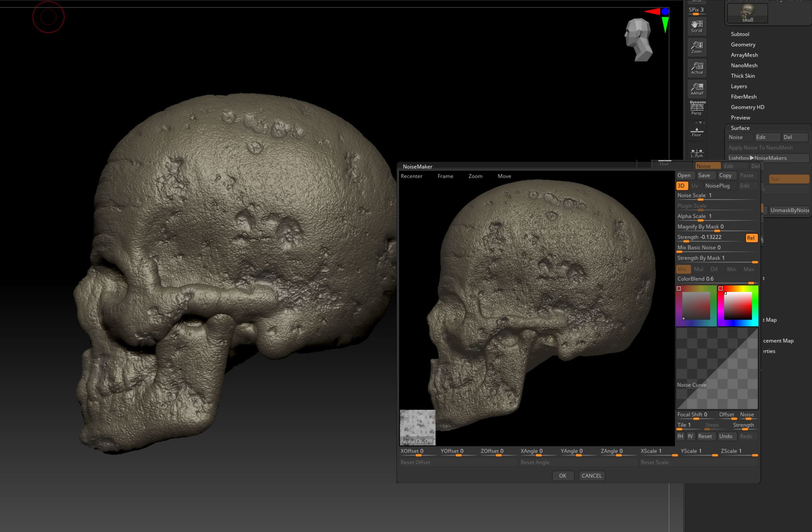Click the Actual size icon

[x=697, y=68]
